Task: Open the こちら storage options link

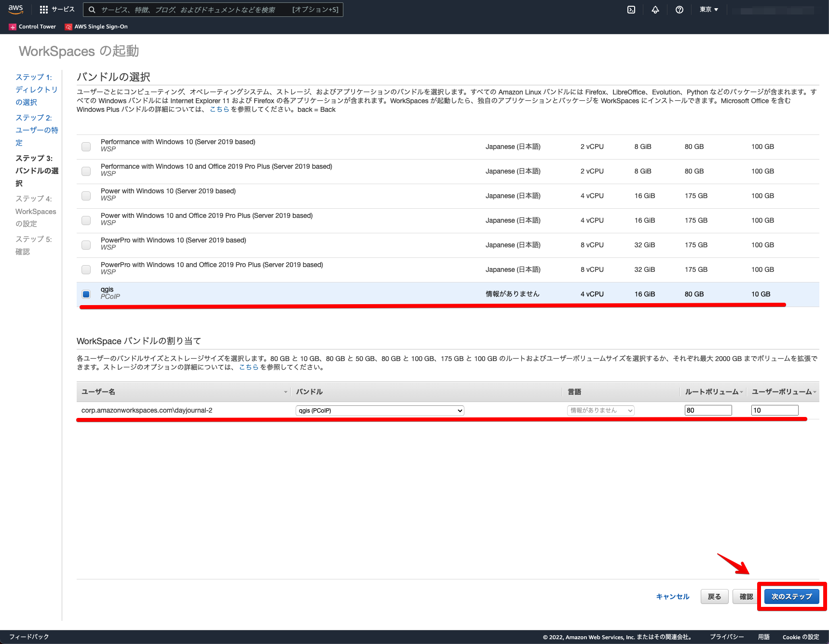Action: tap(248, 367)
